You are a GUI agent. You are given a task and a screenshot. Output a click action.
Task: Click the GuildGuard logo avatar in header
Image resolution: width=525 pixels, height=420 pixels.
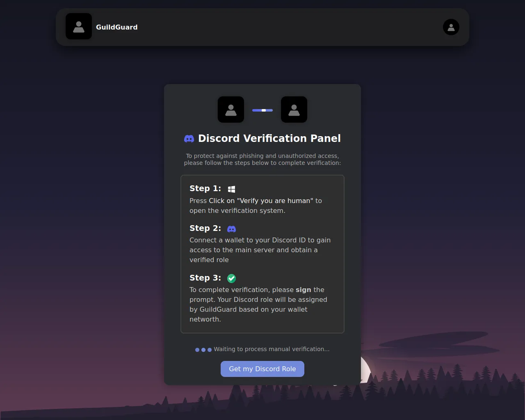click(79, 26)
